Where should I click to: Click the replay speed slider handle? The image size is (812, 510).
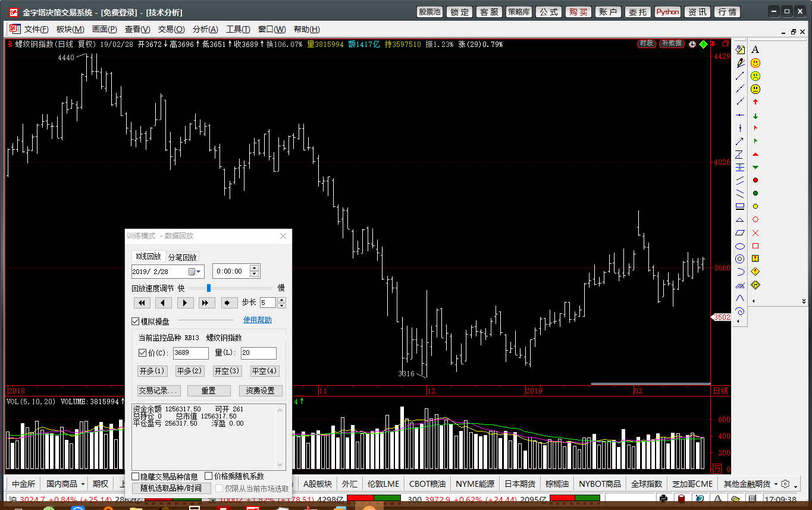209,288
